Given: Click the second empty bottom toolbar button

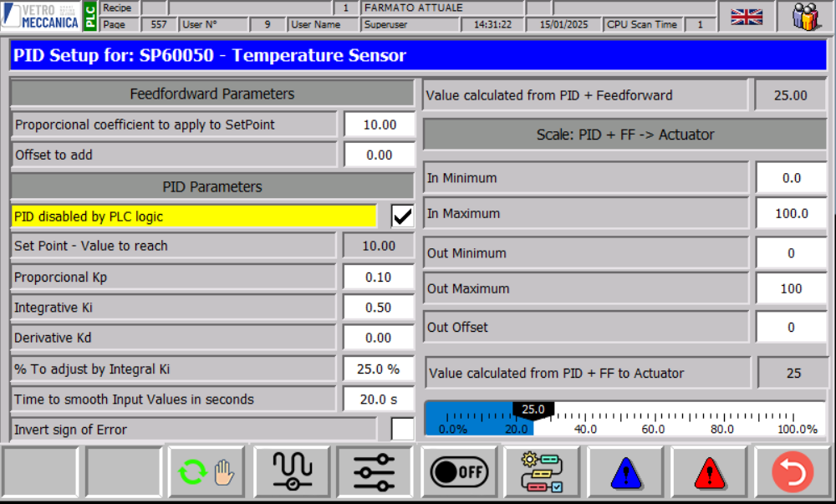Looking at the screenshot, I should 123,472.
